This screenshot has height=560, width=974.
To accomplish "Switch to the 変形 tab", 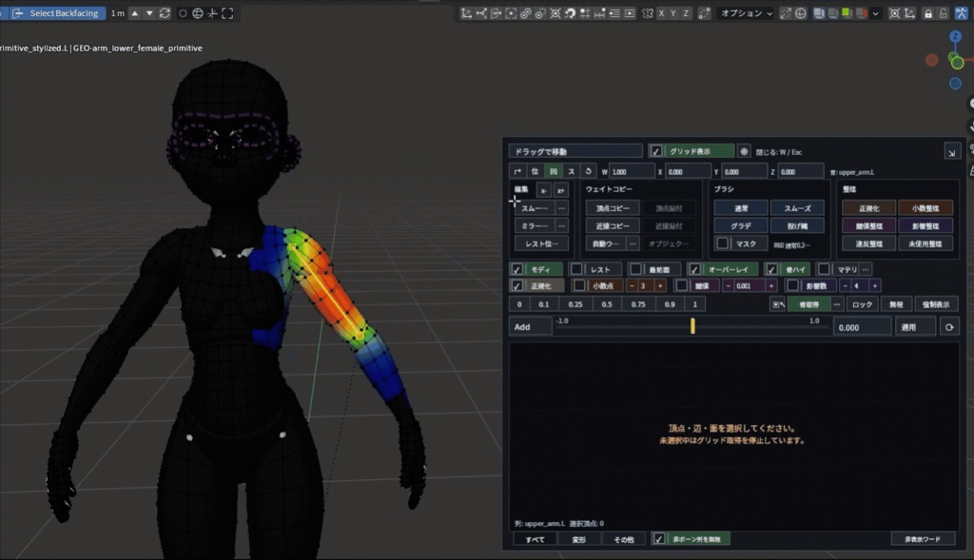I will [x=579, y=539].
